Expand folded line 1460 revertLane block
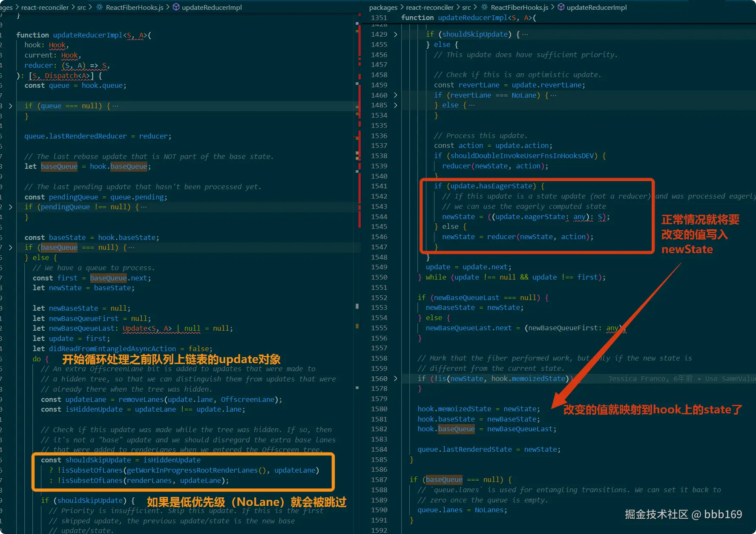The image size is (756, 534). (x=396, y=95)
